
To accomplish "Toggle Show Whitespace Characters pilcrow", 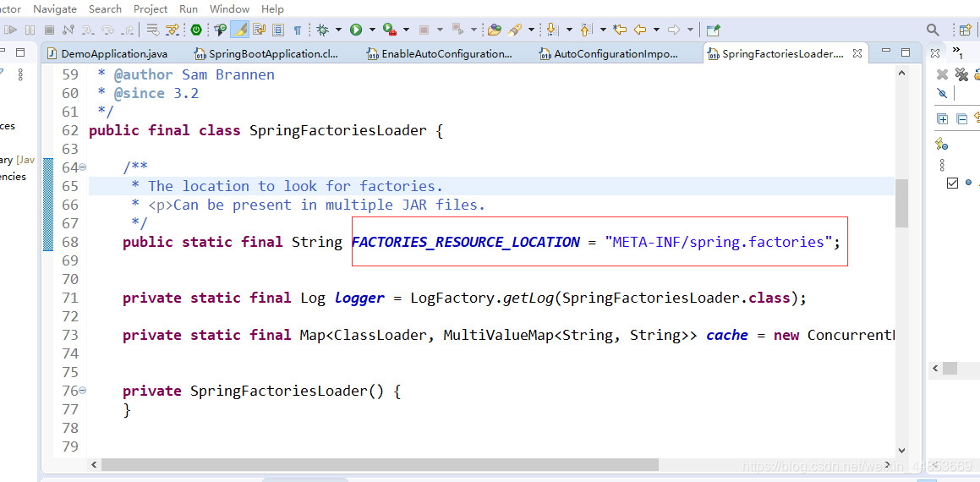I will (298, 30).
